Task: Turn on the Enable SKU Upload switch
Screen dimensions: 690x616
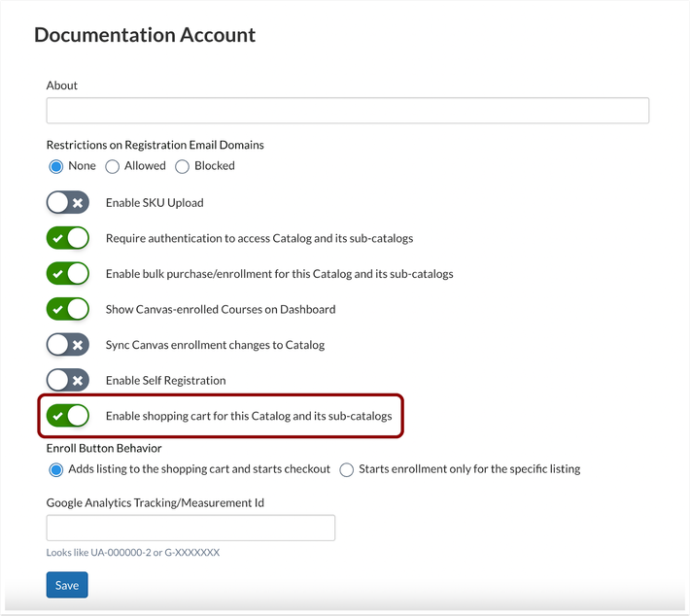Action: (68, 203)
